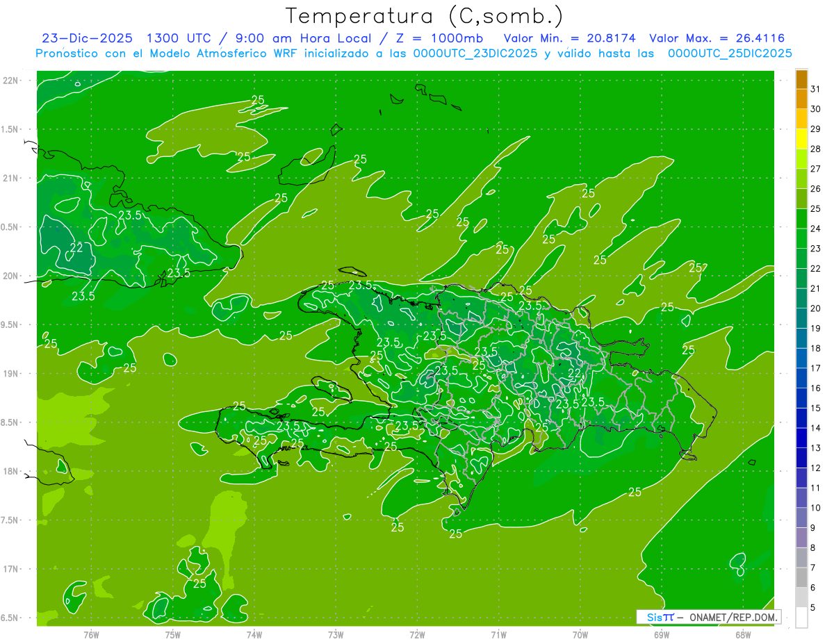Click the 68W longitude axis label
This screenshot has width=834, height=644.
pos(742,634)
